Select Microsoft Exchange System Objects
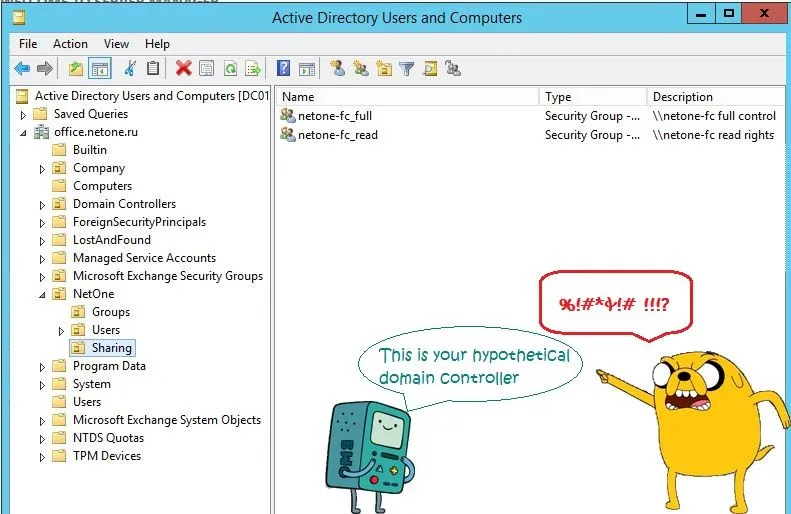 [x=167, y=420]
